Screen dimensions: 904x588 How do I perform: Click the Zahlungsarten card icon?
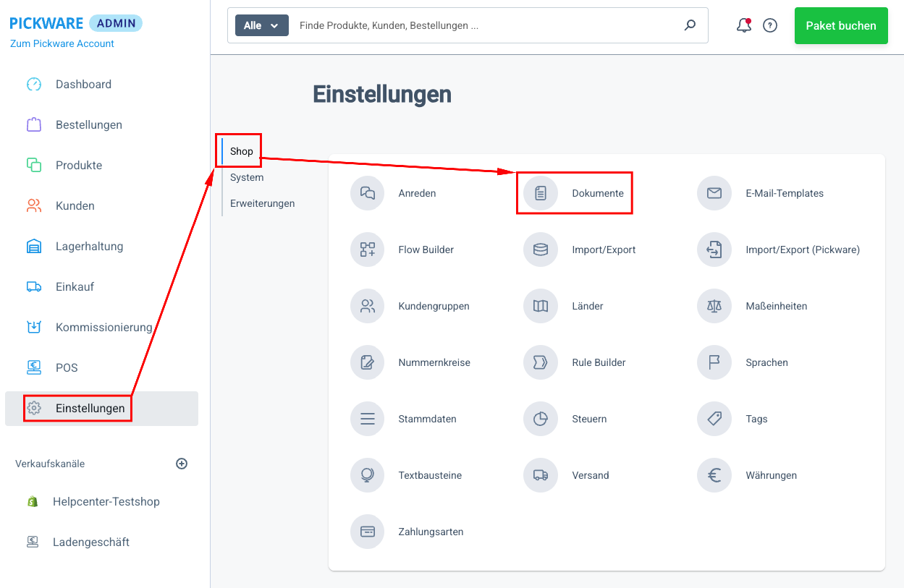click(x=368, y=532)
